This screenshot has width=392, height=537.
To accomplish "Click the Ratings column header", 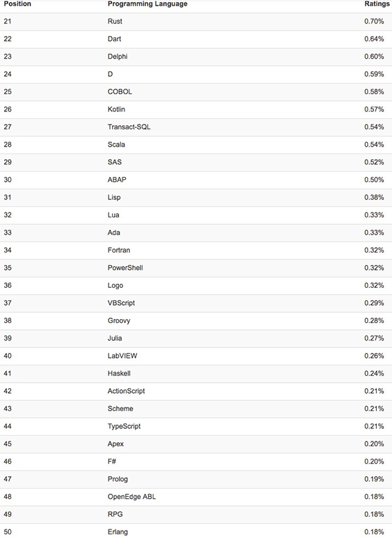I will 377,4.
